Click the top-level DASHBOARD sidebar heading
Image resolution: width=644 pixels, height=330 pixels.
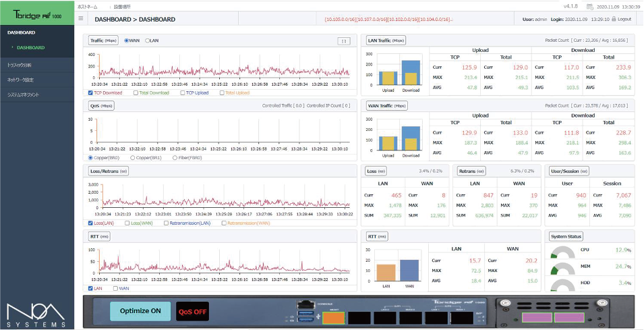point(21,32)
